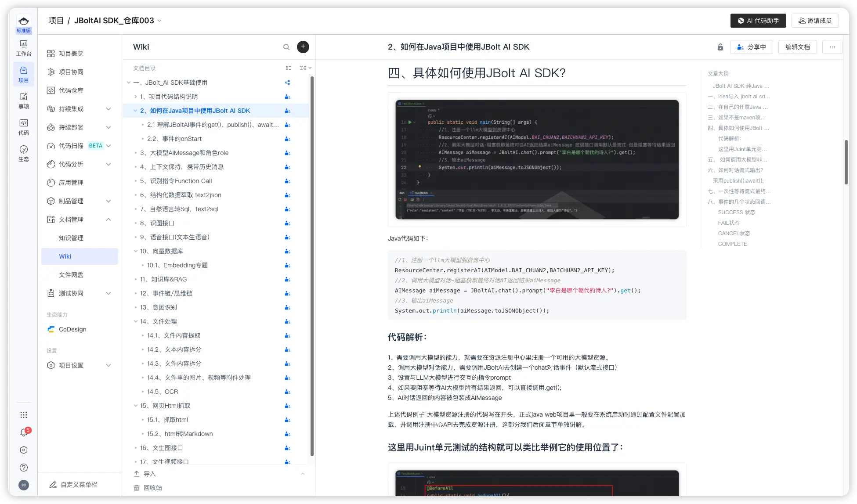This screenshot has width=857, height=504.
Task: Open the 工作台 workbench icon
Action: pyautogui.click(x=24, y=48)
